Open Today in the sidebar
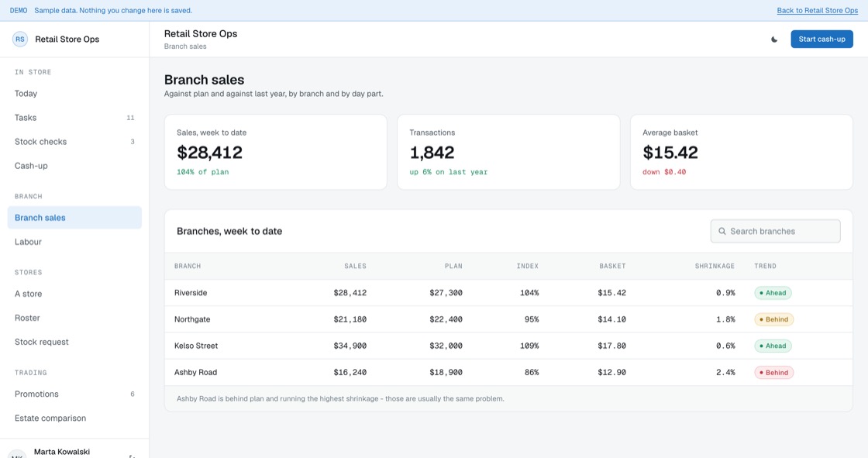 74,94
